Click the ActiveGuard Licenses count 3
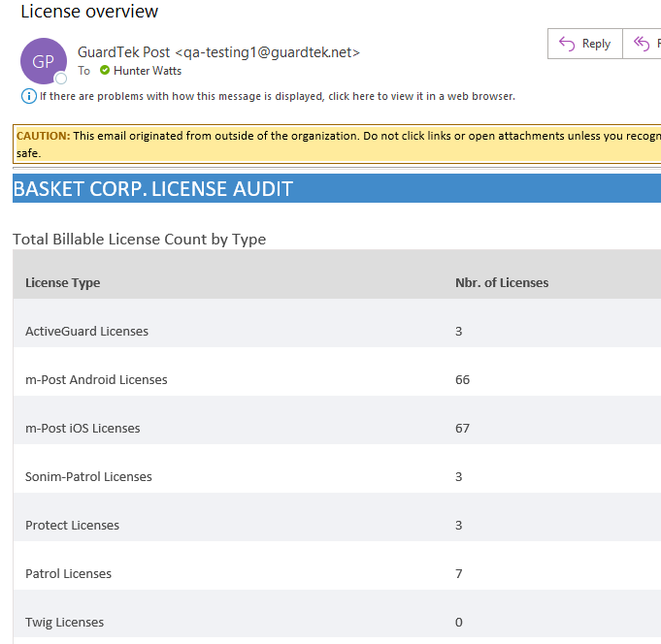Viewport: 661px width, 644px height. [x=459, y=332]
